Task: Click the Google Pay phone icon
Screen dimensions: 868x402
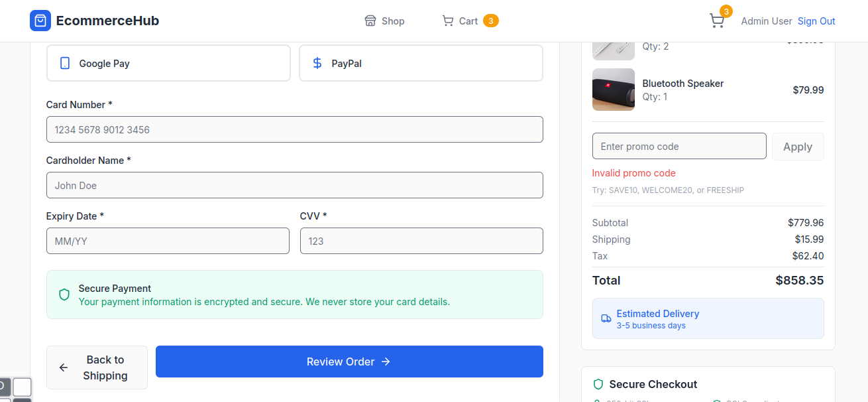Action: (x=65, y=64)
